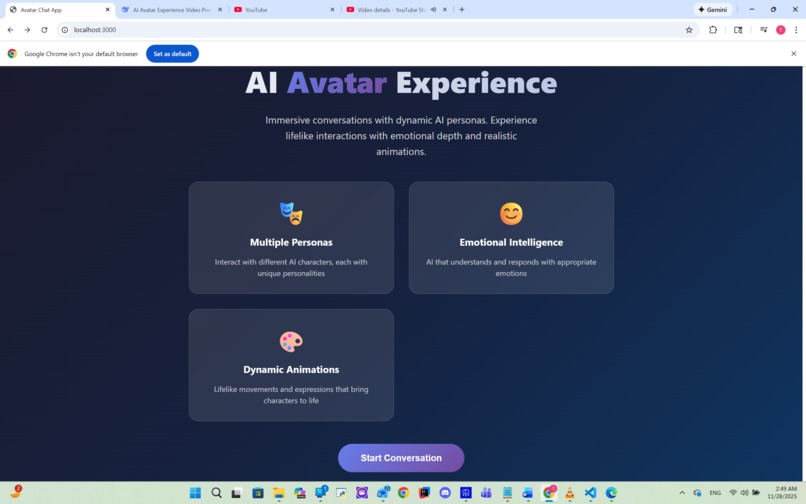806x504 pixels.
Task: Bookmark this page with the star icon
Action: pos(689,30)
